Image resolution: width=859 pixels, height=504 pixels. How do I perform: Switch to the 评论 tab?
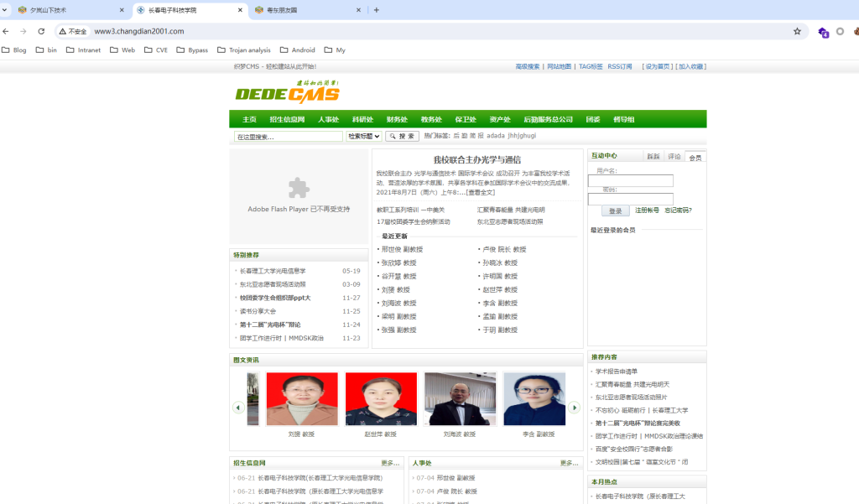coord(674,157)
